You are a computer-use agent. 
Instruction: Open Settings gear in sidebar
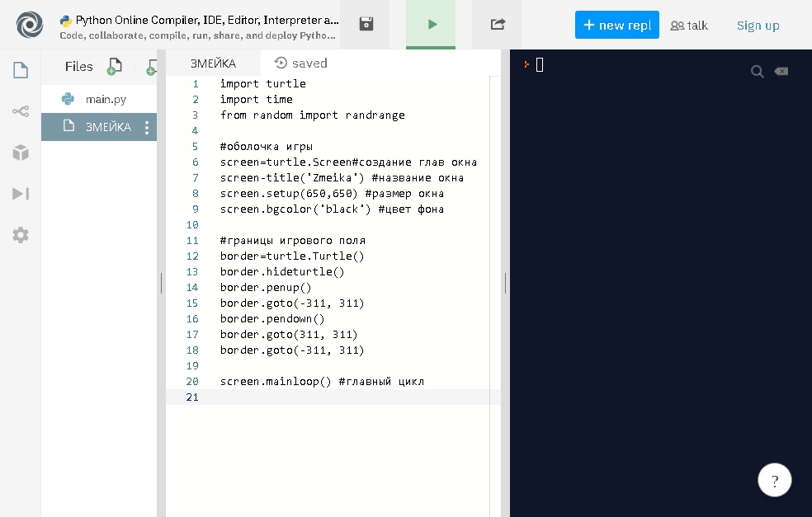(x=21, y=235)
